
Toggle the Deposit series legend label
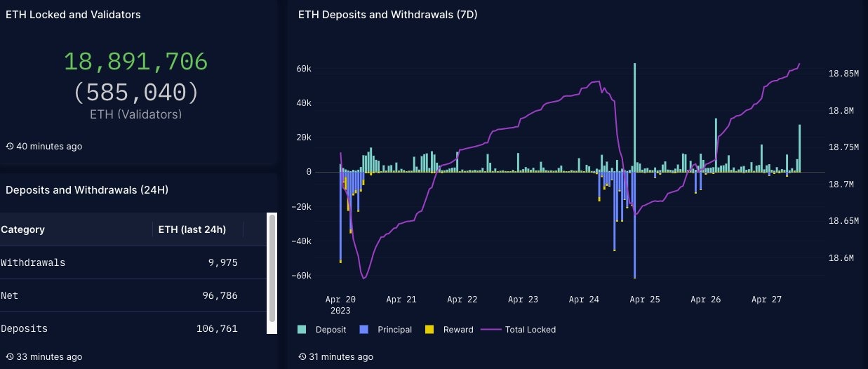[330, 330]
